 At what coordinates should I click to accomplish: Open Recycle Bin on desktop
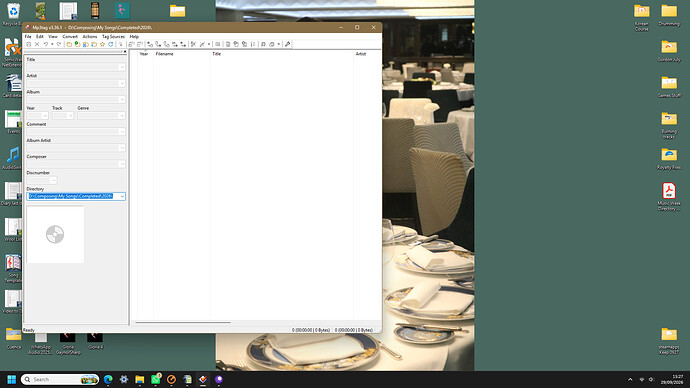pos(13,14)
